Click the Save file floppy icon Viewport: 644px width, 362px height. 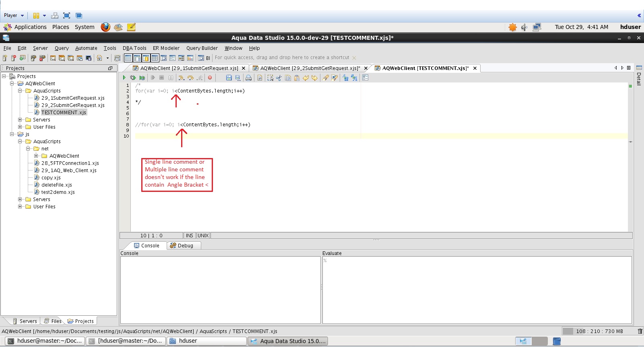pos(229,78)
